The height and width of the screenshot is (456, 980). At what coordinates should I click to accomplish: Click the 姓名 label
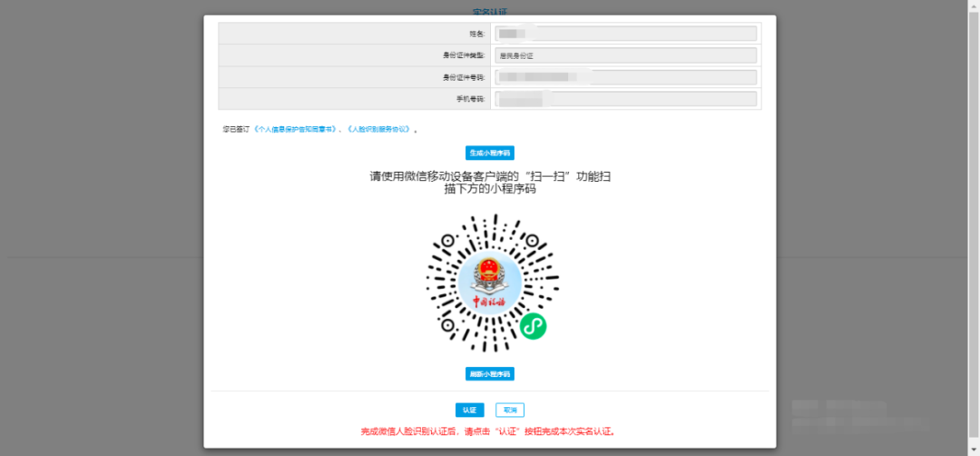click(x=478, y=34)
